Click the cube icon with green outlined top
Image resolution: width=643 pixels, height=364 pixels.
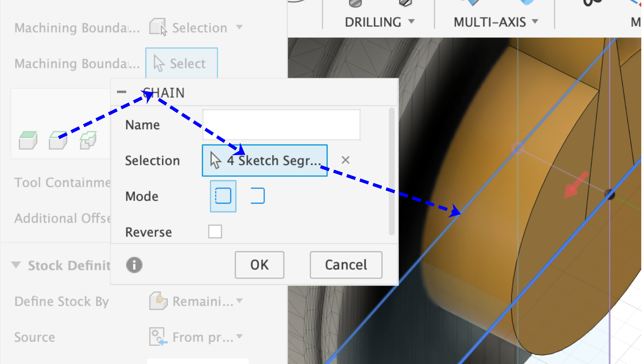click(x=58, y=140)
